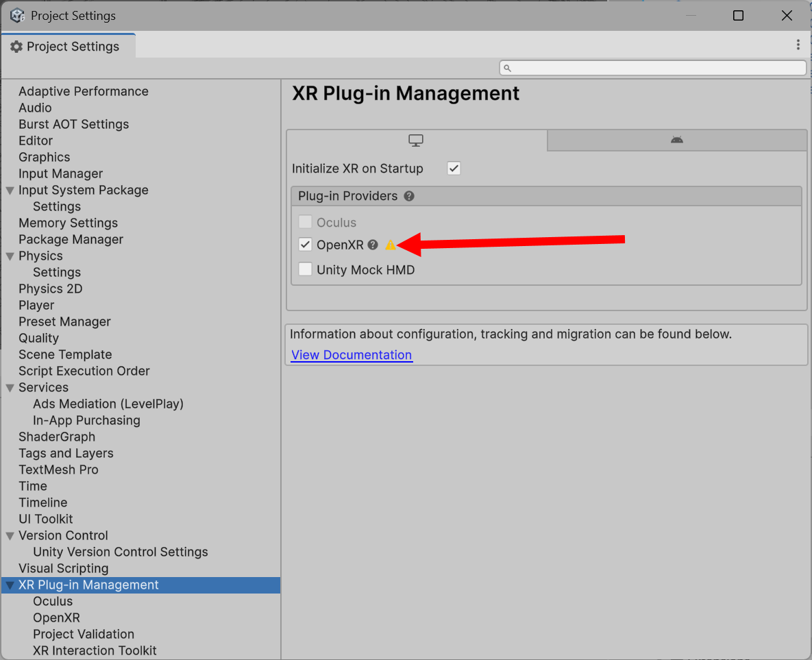The height and width of the screenshot is (660, 812).
Task: Open the Plug-in Providers help icon
Action: tap(409, 196)
